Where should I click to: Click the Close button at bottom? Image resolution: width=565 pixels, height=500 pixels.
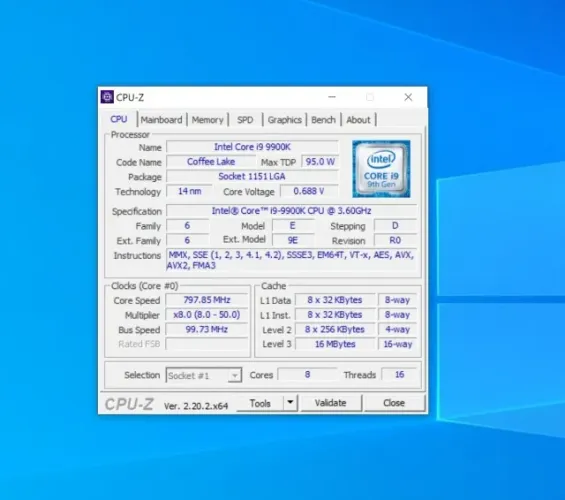(394, 403)
